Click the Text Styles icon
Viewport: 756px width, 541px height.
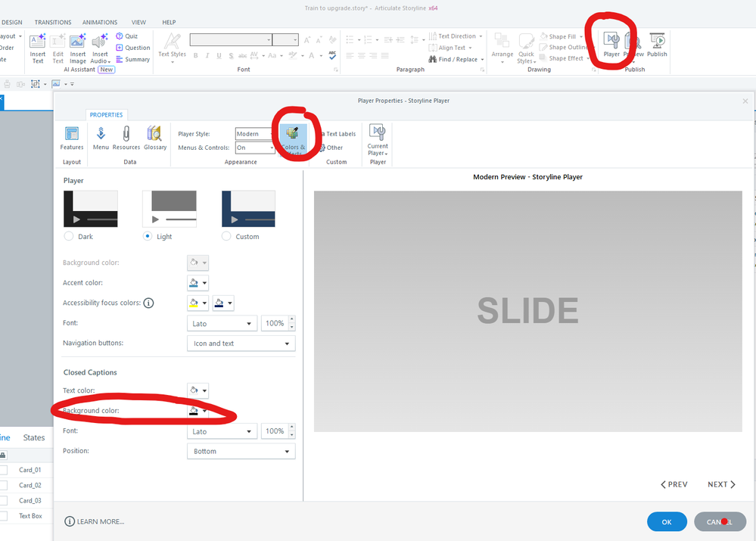tap(173, 46)
